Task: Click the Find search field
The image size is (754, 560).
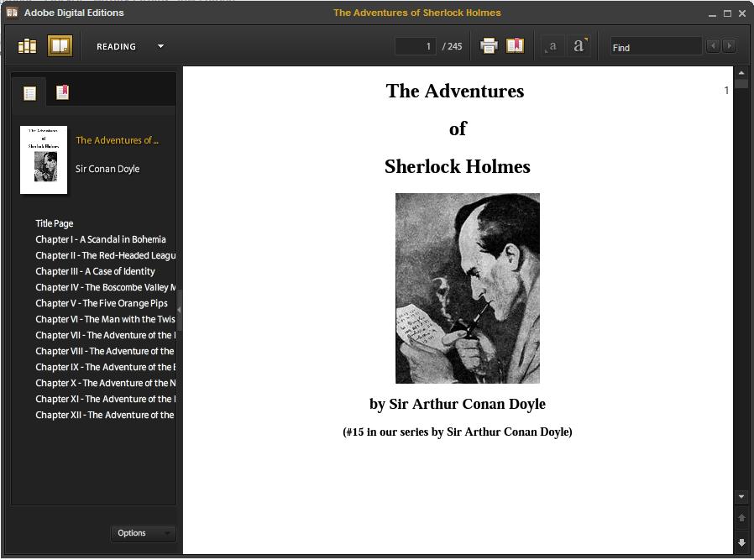Action: (x=656, y=48)
